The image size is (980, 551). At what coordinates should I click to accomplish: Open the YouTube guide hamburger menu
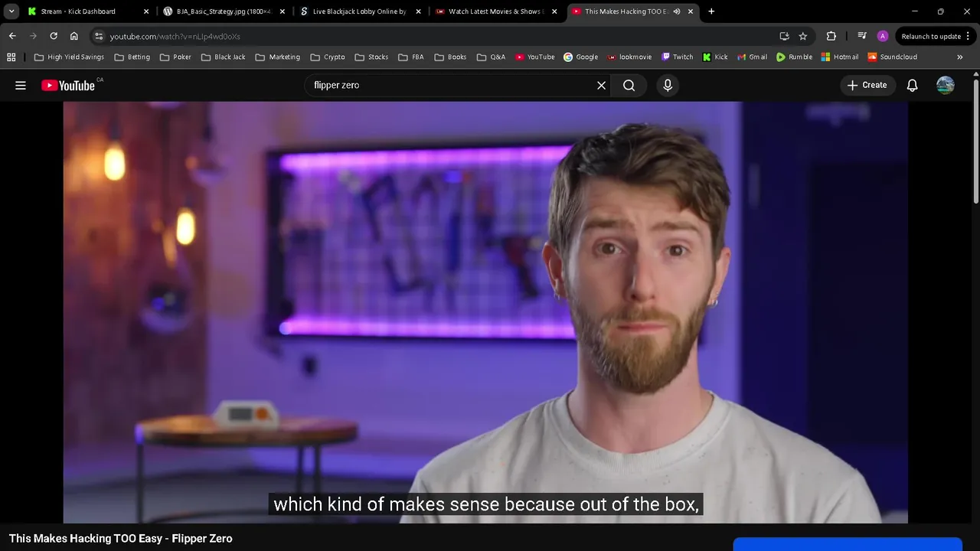21,86
